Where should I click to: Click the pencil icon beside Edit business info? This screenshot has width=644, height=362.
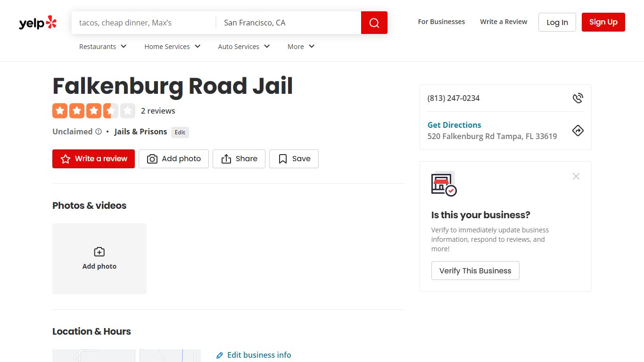(x=220, y=355)
